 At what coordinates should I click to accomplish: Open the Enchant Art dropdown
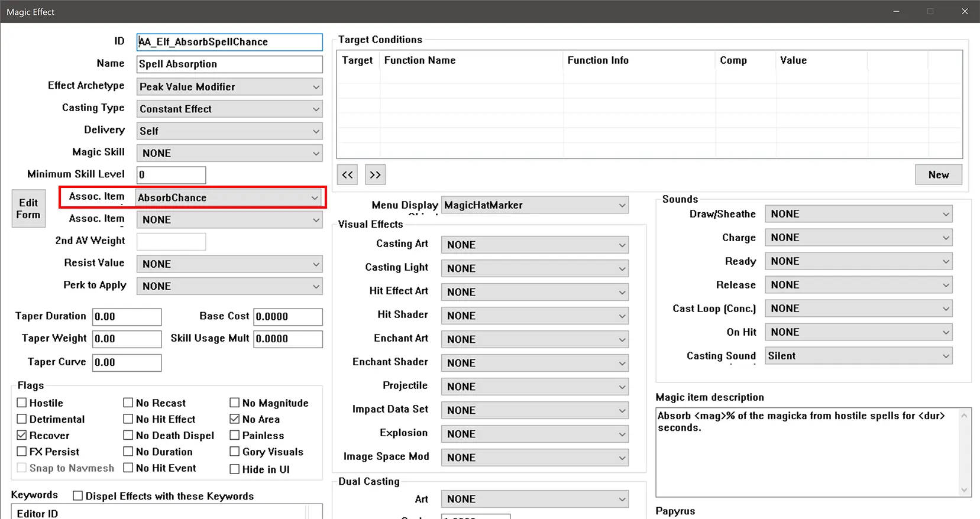click(535, 339)
